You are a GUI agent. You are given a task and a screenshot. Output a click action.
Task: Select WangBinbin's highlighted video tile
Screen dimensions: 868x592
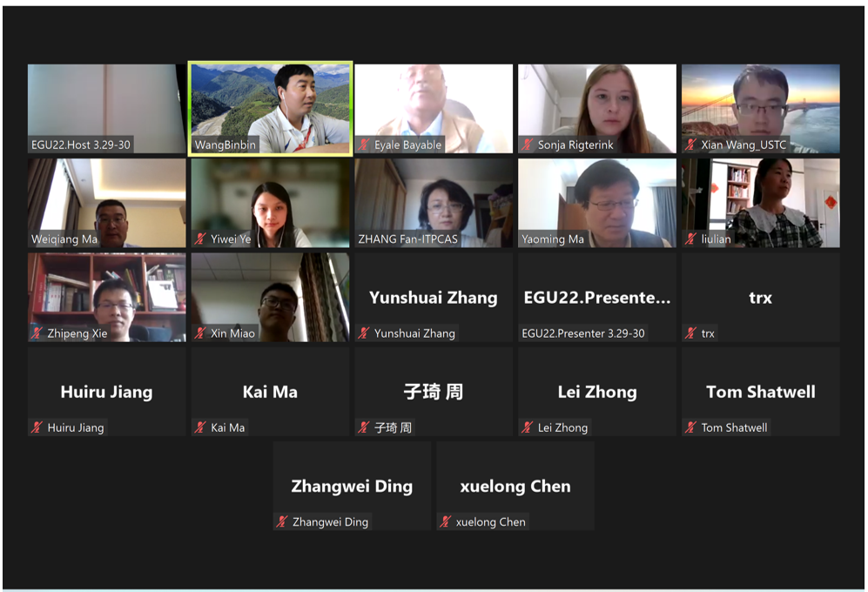coord(270,109)
